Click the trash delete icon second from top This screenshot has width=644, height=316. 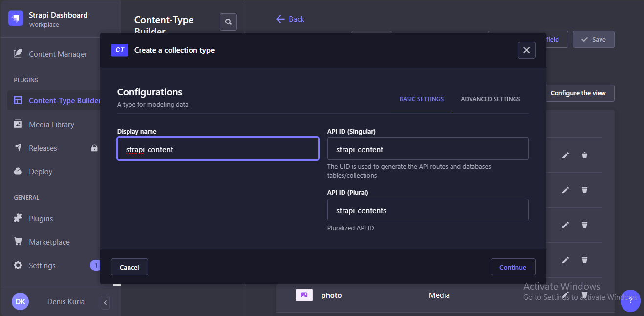coord(584,190)
